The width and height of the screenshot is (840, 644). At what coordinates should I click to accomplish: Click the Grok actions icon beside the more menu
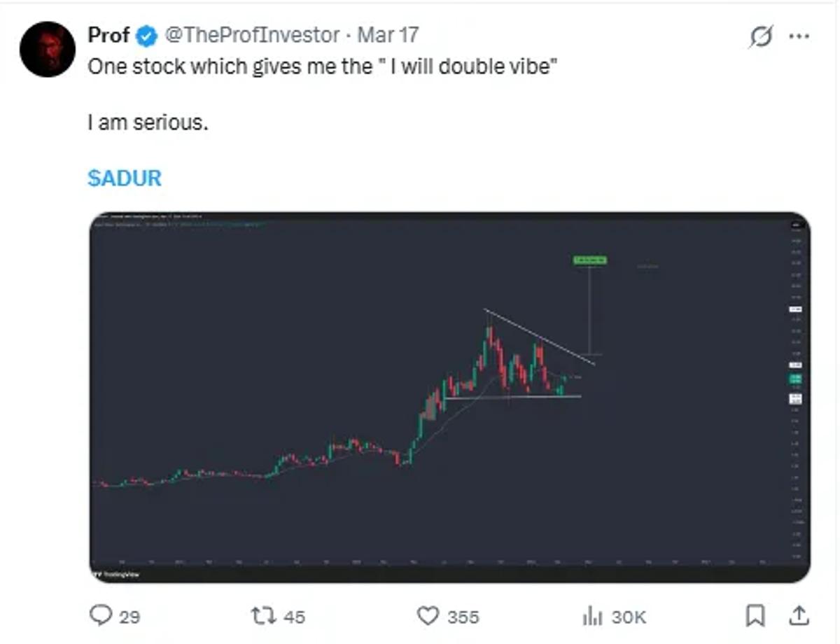[x=763, y=35]
